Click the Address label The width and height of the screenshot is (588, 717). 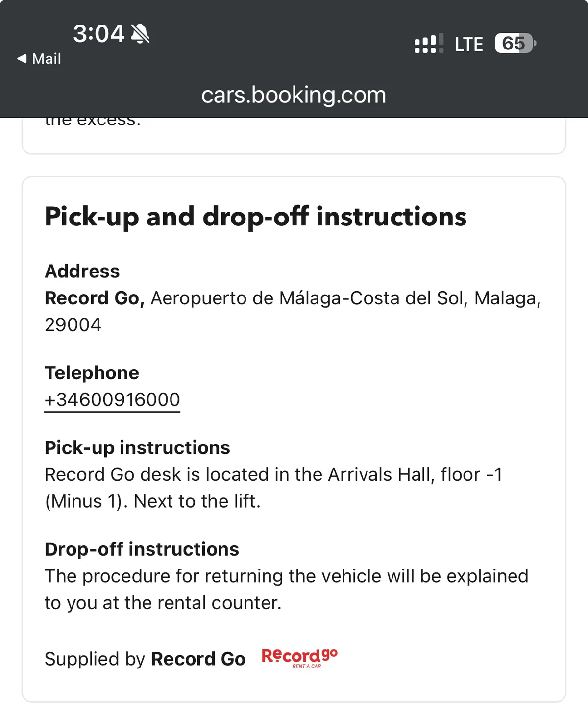coord(82,271)
